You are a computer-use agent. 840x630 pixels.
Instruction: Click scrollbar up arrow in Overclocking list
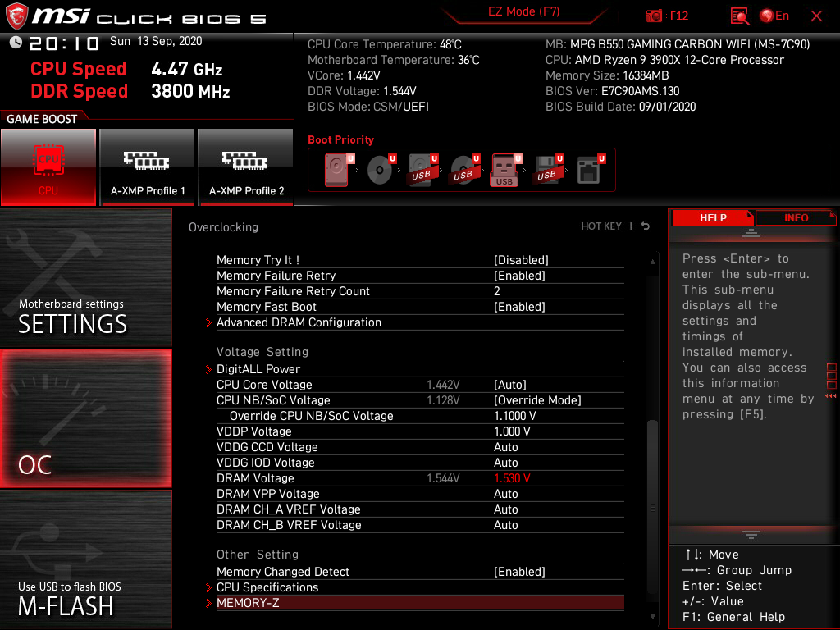(x=652, y=262)
